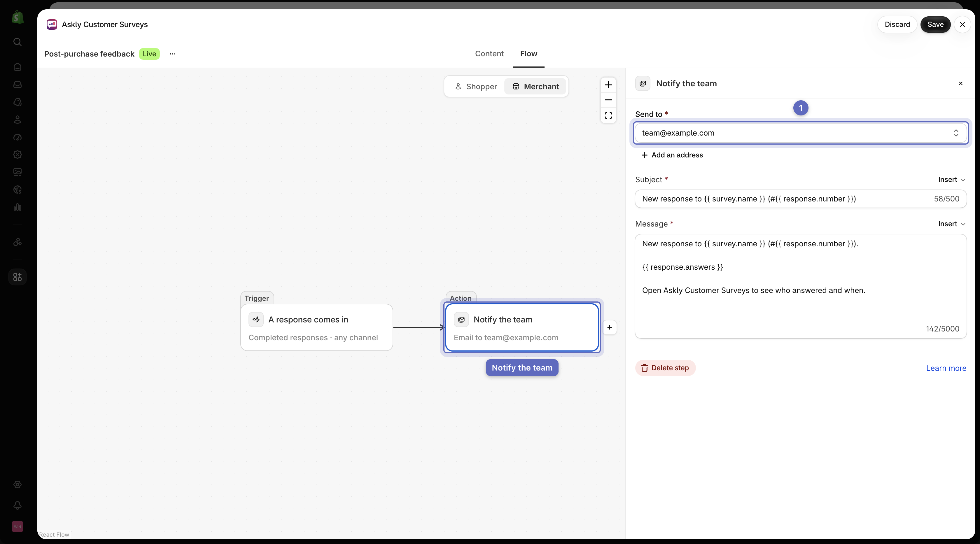Save the survey flow

tap(935, 24)
